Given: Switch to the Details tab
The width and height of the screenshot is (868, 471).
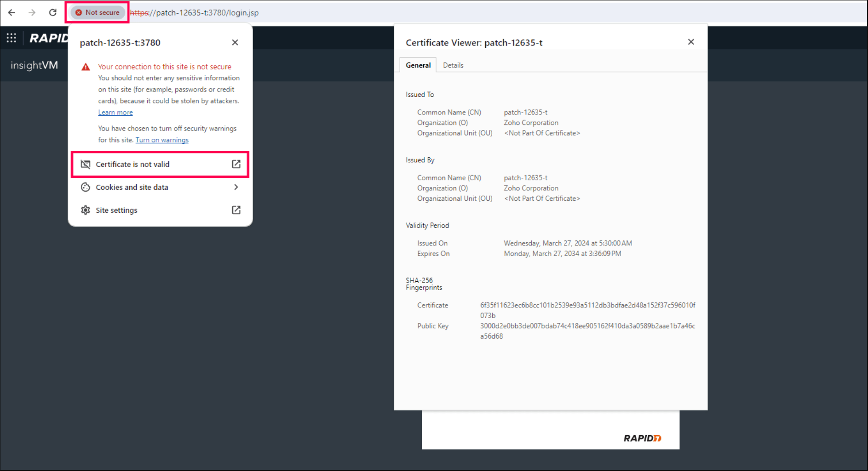Looking at the screenshot, I should pyautogui.click(x=453, y=65).
